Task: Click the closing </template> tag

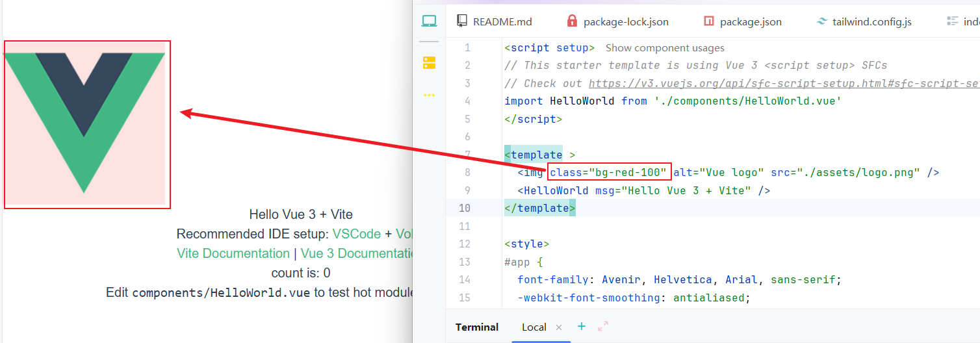Action: pyautogui.click(x=540, y=209)
